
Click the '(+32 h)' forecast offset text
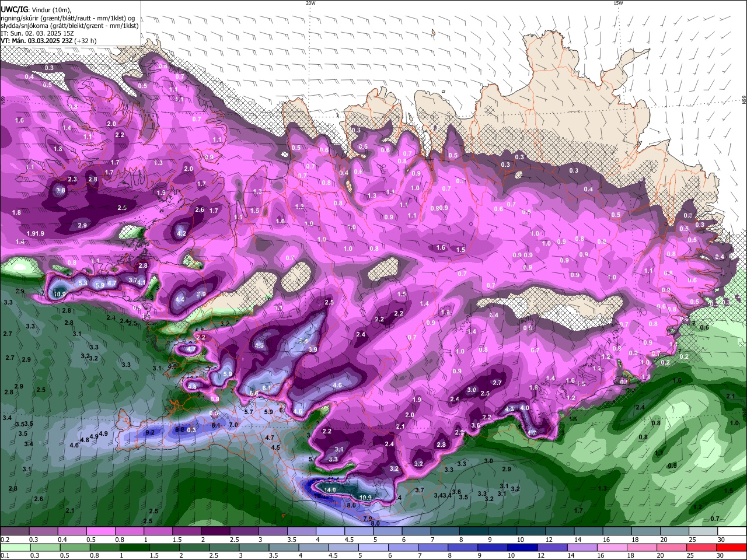pos(86,41)
